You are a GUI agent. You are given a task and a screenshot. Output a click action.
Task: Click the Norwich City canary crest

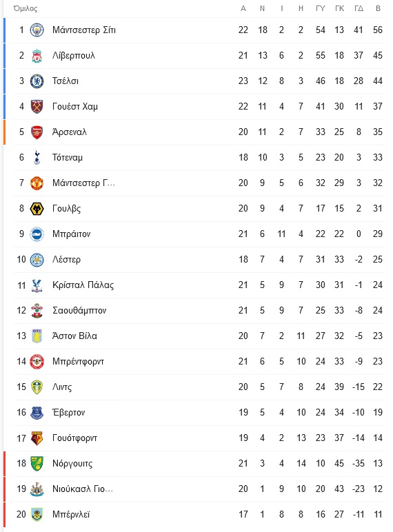click(x=37, y=464)
